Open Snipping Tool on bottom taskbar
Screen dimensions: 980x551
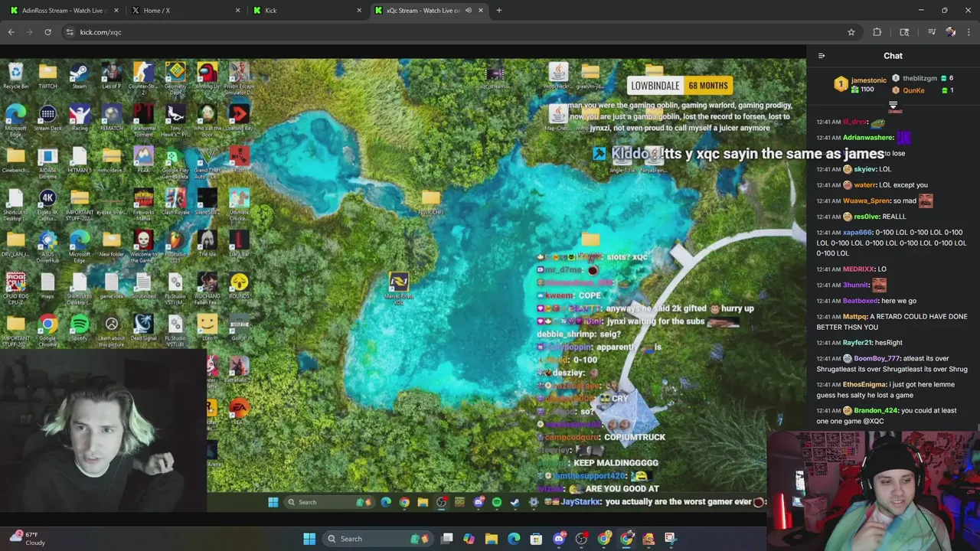[x=671, y=539]
